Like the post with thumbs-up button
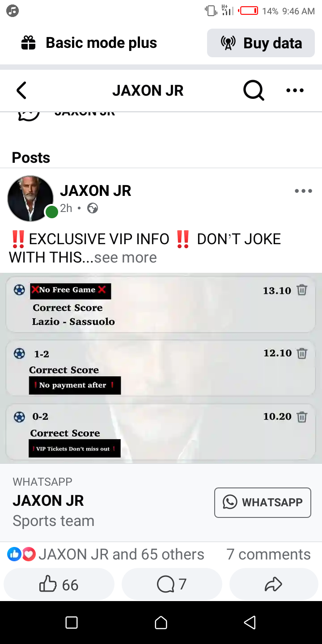The width and height of the screenshot is (322, 644). click(x=59, y=584)
